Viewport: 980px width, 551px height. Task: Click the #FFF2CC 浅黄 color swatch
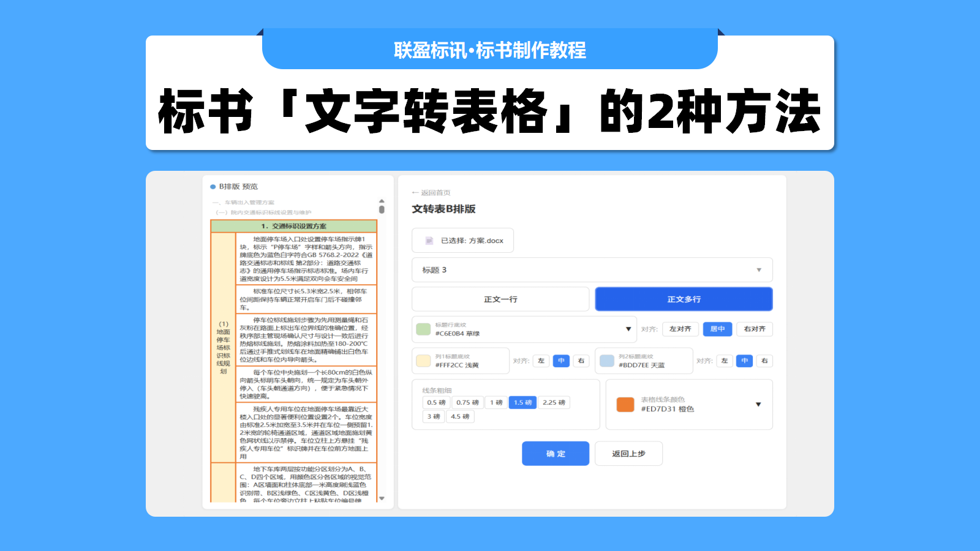(x=423, y=361)
